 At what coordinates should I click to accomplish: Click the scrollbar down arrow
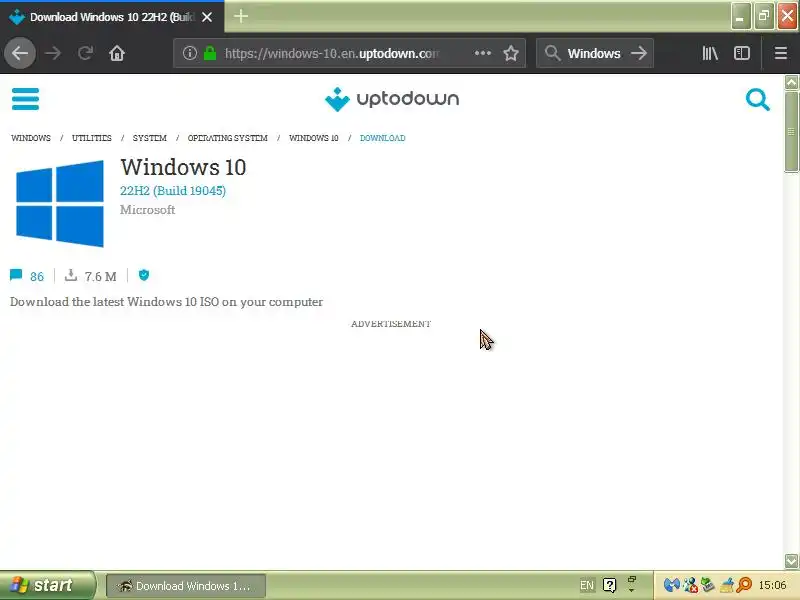pyautogui.click(x=791, y=561)
